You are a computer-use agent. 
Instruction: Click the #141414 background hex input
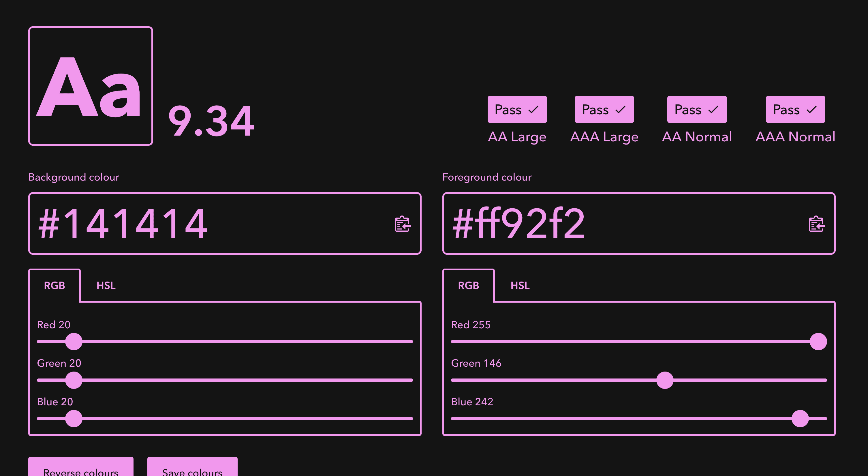click(202, 224)
